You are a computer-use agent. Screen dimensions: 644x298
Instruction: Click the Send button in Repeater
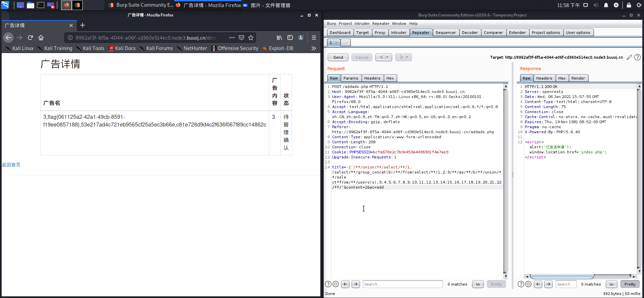click(338, 57)
